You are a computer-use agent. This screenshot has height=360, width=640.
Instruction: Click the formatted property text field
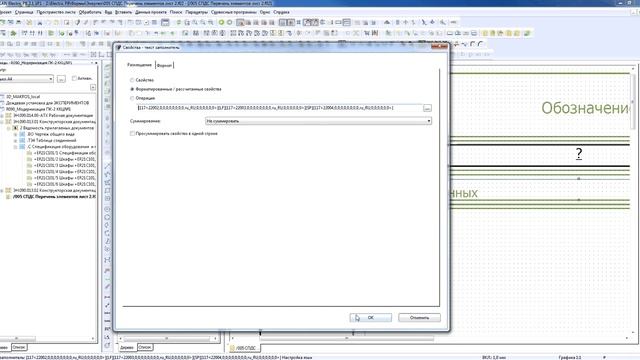[280, 108]
